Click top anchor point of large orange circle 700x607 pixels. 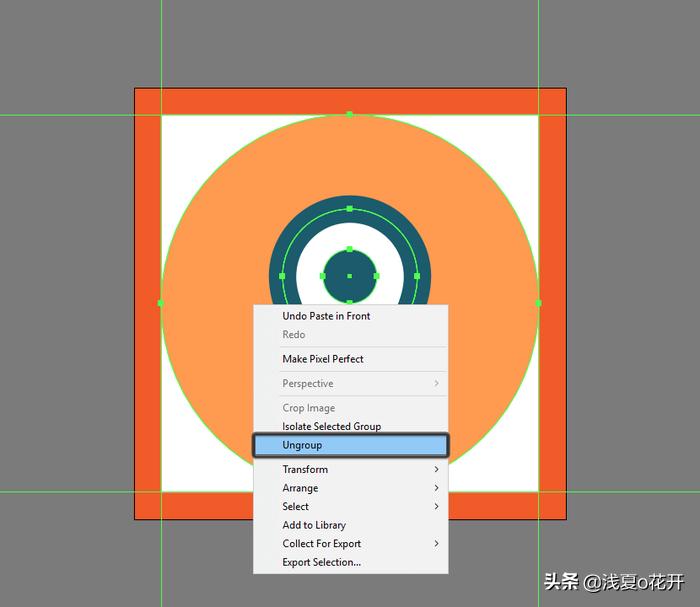[349, 115]
